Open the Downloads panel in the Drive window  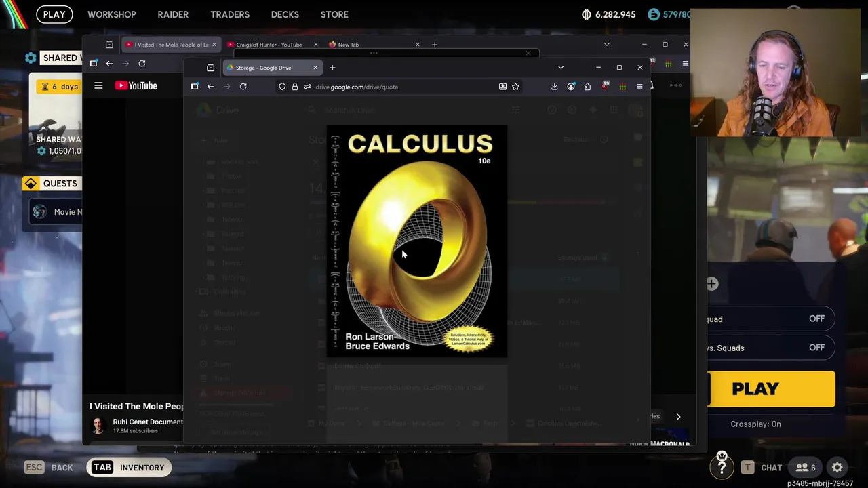554,87
